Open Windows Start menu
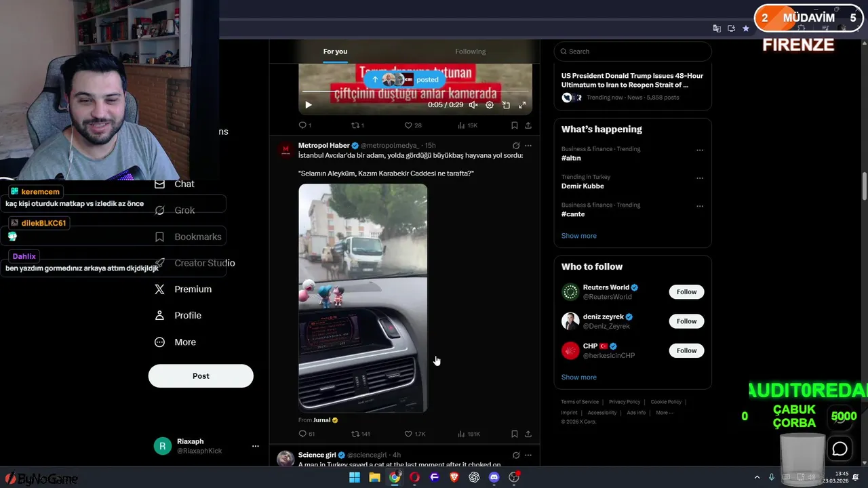The image size is (868, 488). 355,477
